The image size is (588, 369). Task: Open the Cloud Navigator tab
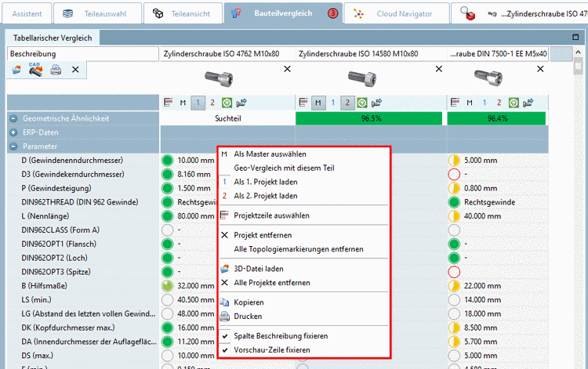coord(397,14)
